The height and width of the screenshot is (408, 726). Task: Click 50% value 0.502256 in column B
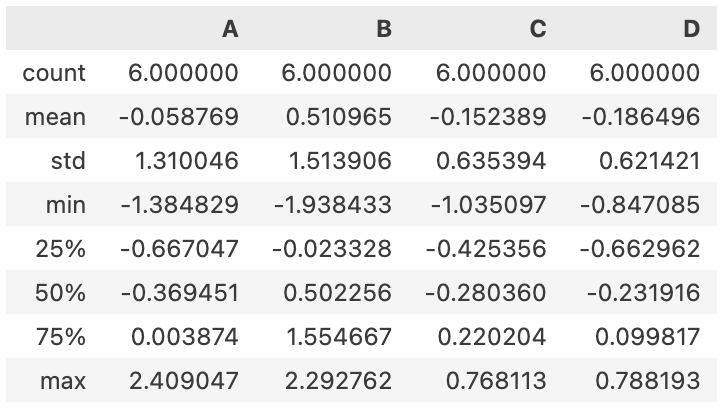click(338, 293)
